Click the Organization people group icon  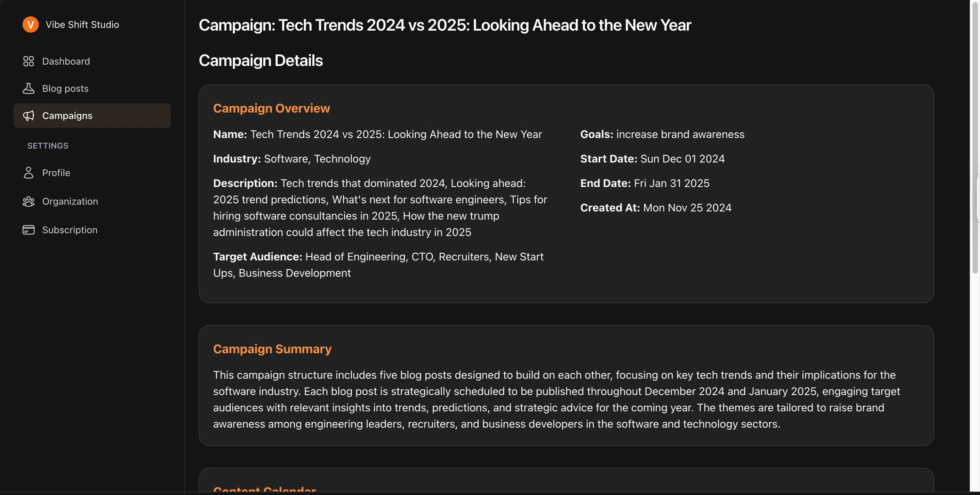tap(29, 202)
